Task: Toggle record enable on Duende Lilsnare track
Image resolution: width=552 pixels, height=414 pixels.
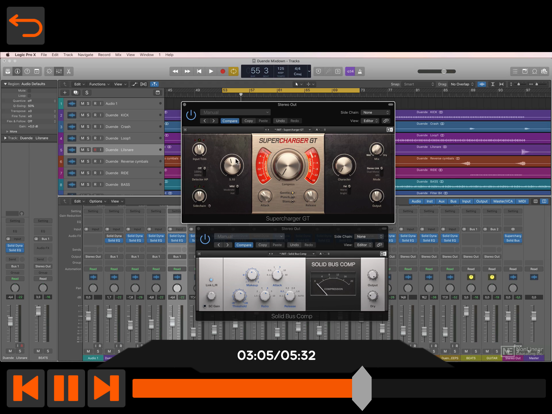Action: pyautogui.click(x=95, y=150)
